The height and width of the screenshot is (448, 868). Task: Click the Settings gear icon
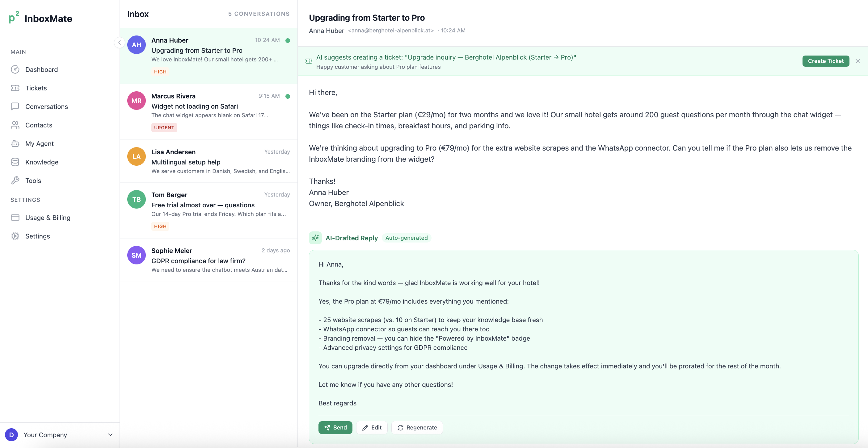pyautogui.click(x=15, y=236)
